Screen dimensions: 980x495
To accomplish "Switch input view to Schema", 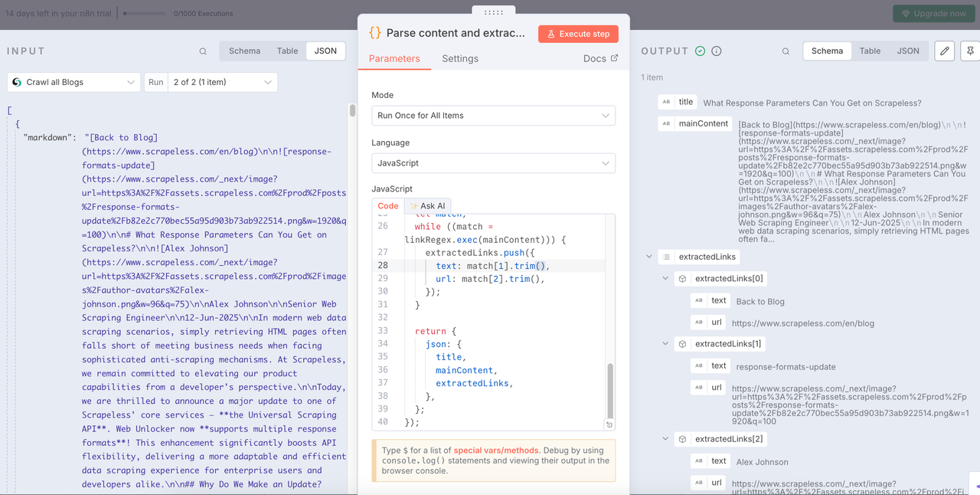I will pos(245,51).
